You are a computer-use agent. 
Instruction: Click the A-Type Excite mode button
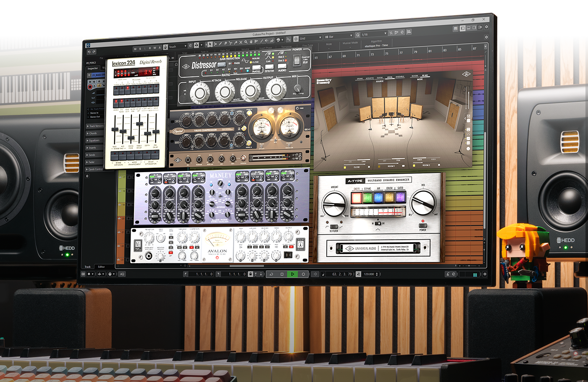(x=357, y=197)
